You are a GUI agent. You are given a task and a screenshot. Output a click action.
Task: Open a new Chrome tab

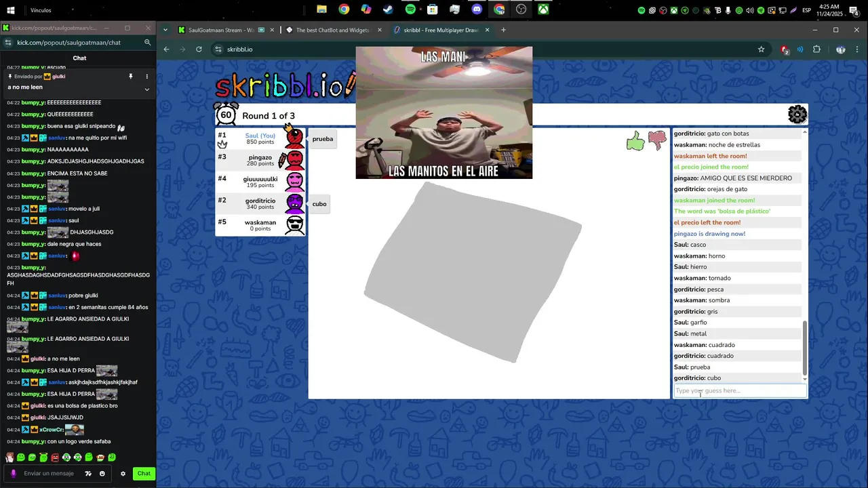pos(503,30)
